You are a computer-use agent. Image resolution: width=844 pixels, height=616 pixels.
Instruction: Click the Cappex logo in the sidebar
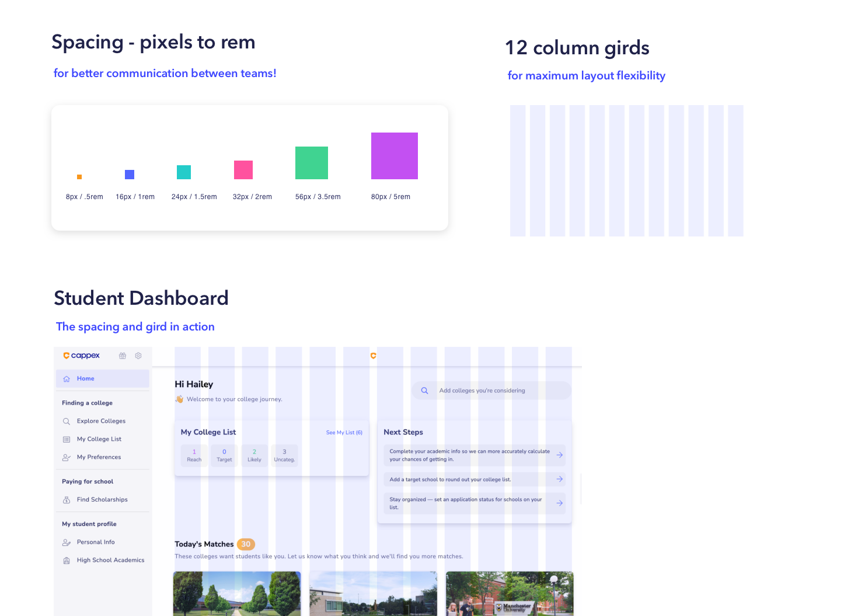pyautogui.click(x=81, y=356)
